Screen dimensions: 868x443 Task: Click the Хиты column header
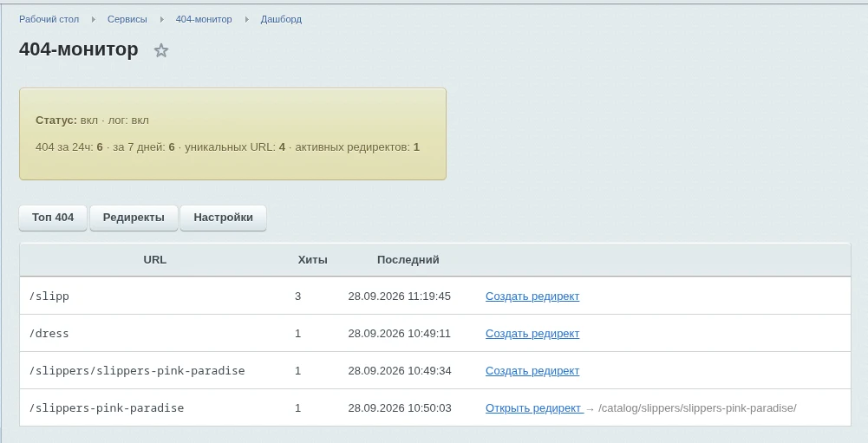(313, 260)
